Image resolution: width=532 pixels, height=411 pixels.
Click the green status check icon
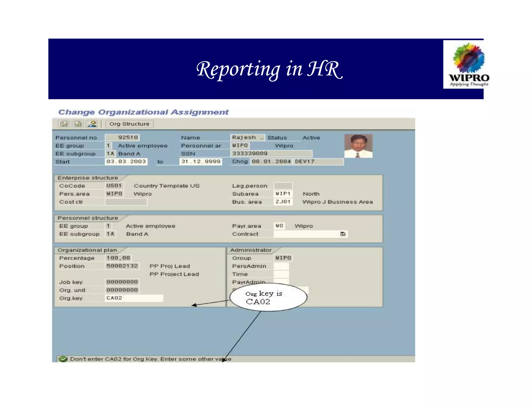pos(63,359)
